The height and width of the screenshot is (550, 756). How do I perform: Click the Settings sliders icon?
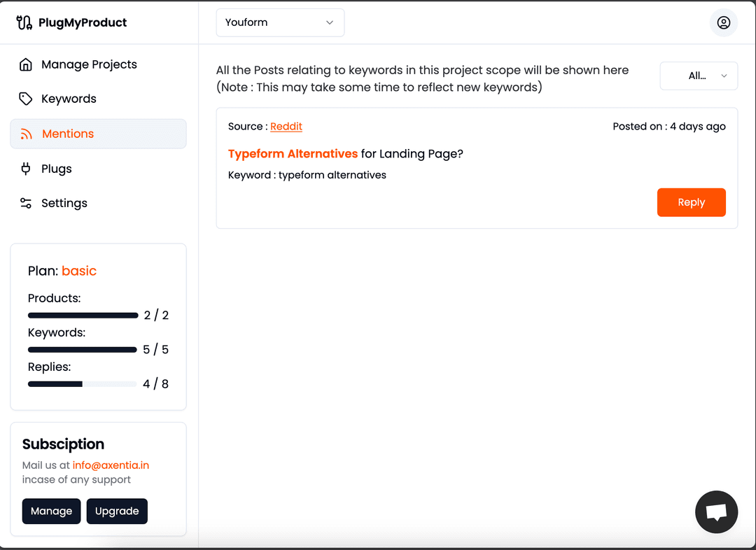point(26,203)
